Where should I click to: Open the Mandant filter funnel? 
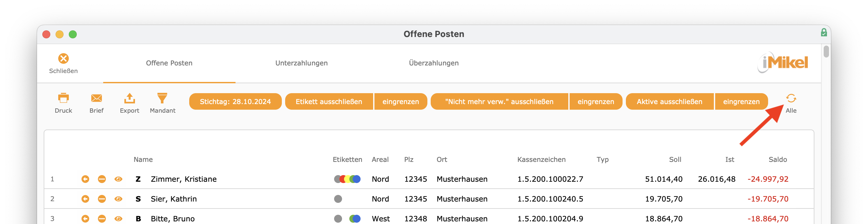(x=162, y=98)
